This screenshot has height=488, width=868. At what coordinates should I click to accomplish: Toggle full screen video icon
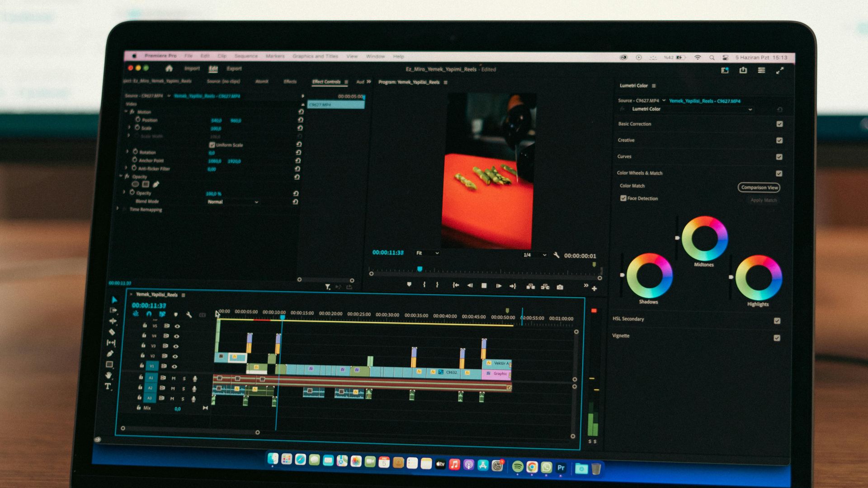(x=780, y=71)
